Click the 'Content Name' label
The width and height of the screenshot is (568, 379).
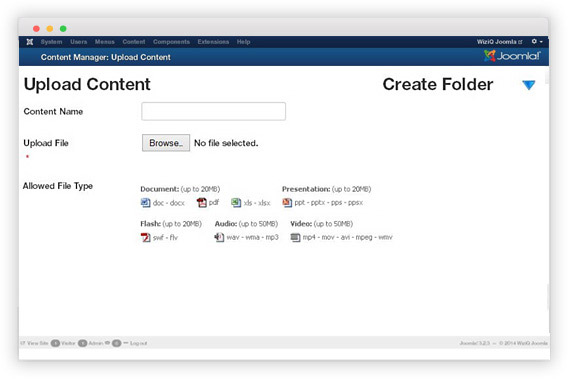point(53,112)
